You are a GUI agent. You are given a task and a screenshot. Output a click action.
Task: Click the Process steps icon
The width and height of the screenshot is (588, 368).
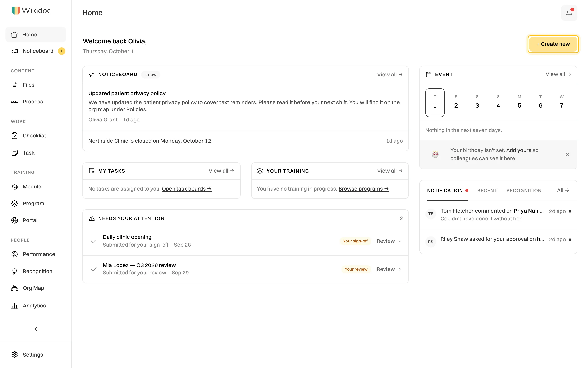pos(14,102)
